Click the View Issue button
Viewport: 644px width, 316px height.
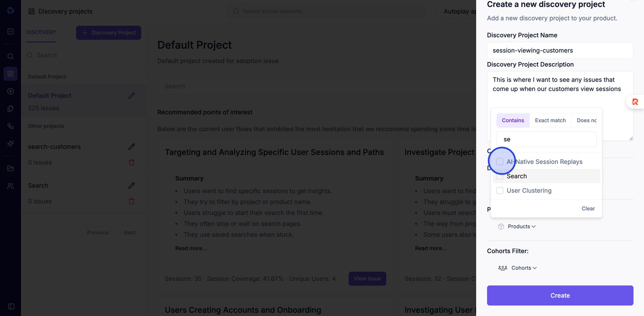coord(367,279)
